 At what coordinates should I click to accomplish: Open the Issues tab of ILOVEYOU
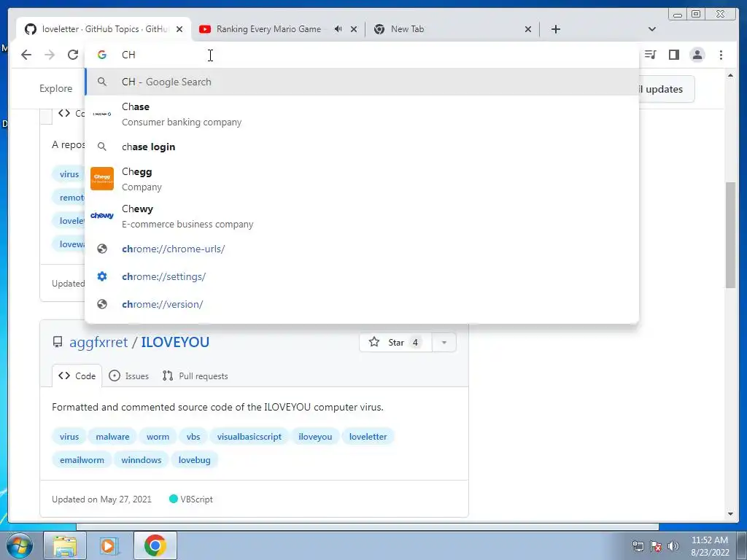(x=128, y=376)
